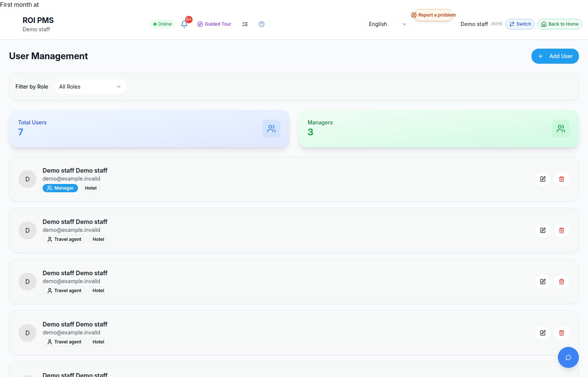Click the Demo staff subtitle under ROI PMS
Image resolution: width=588 pixels, height=377 pixels.
tap(36, 29)
